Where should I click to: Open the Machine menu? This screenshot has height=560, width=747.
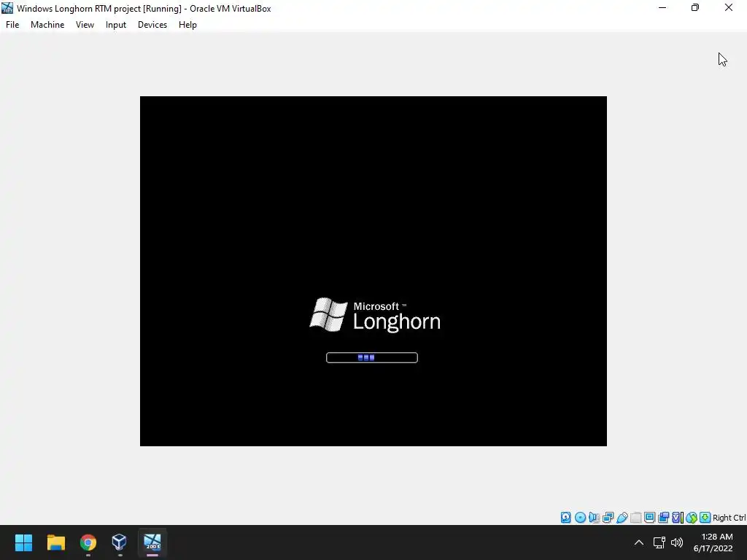[x=47, y=25]
